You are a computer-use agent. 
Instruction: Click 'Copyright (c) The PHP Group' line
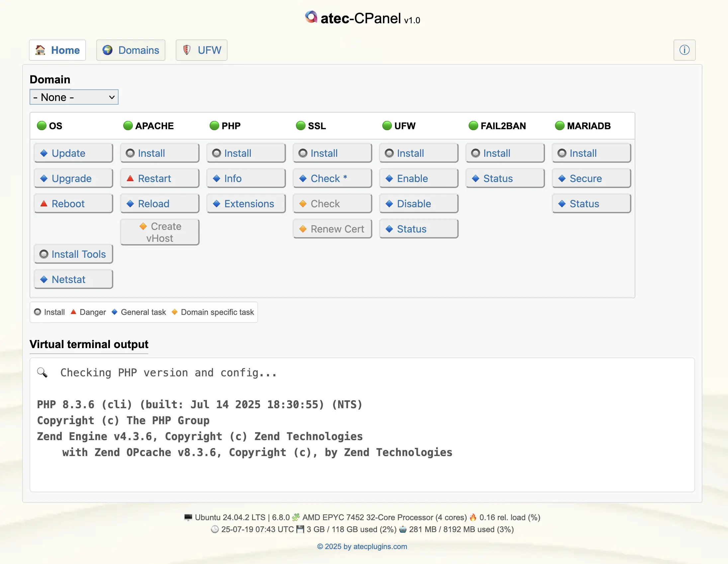pos(123,421)
